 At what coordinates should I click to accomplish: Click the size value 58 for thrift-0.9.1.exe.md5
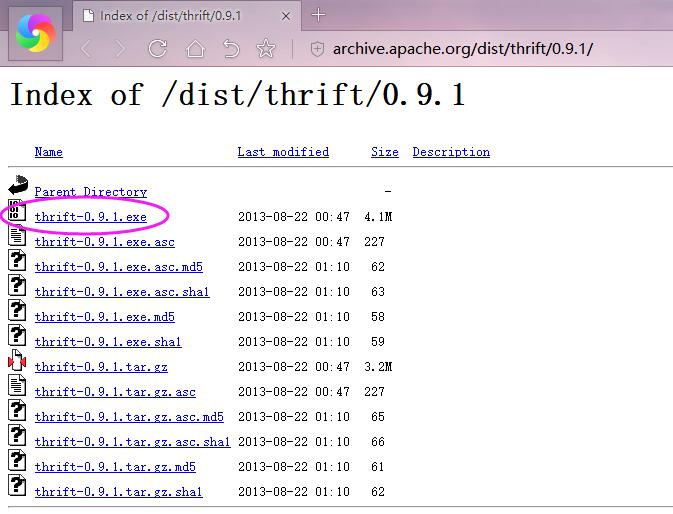(378, 317)
